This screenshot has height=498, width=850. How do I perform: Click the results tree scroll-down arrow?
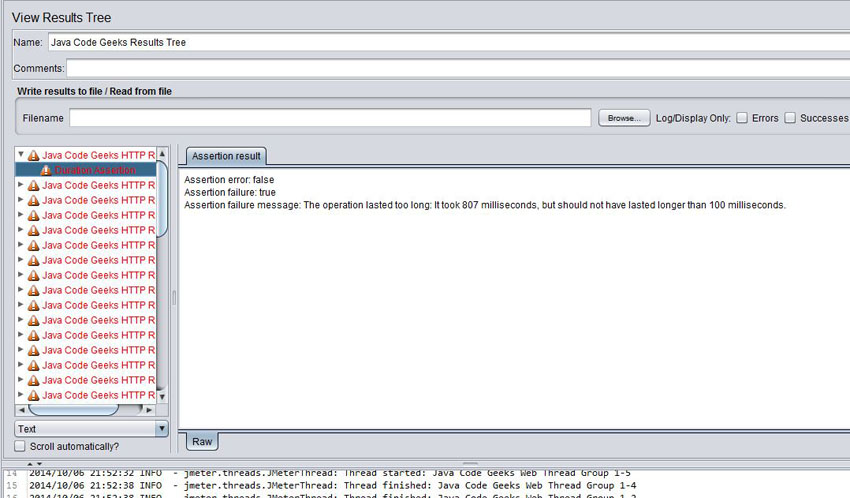click(162, 396)
